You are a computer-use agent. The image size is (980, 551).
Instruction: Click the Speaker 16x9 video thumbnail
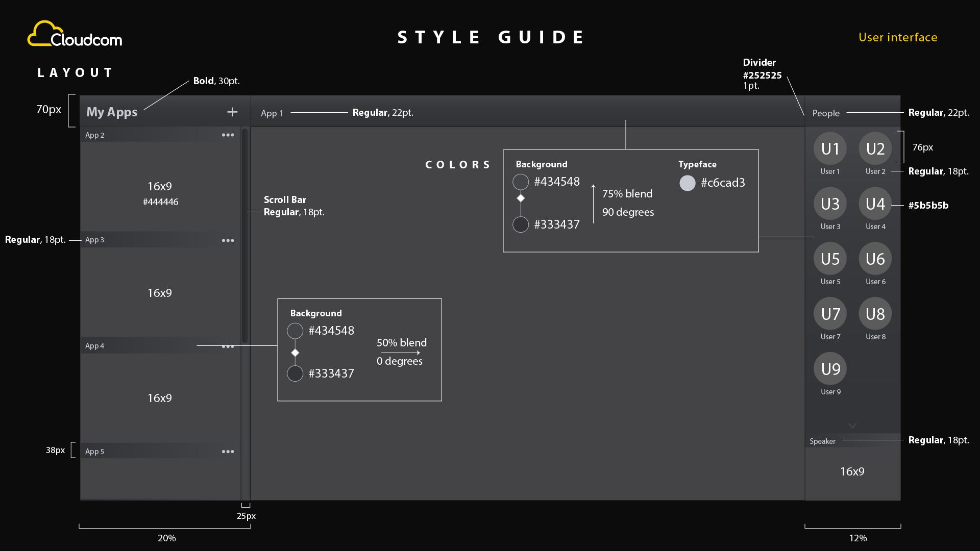tap(852, 472)
